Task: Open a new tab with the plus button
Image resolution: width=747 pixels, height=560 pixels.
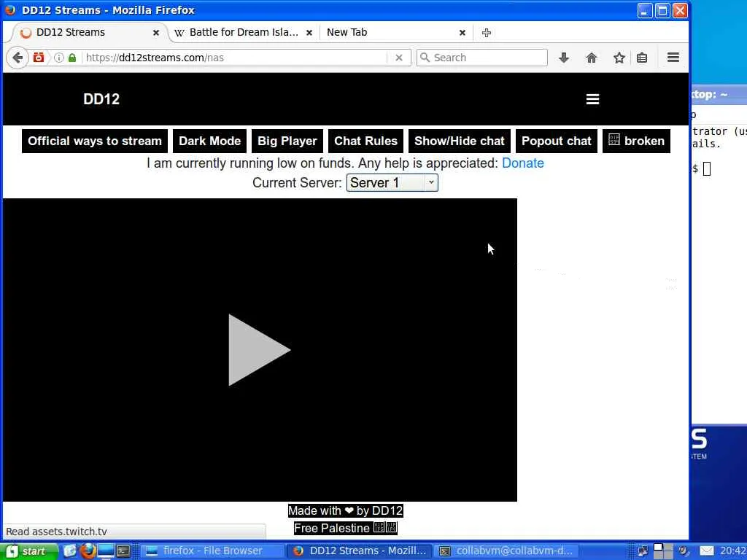Action: pyautogui.click(x=487, y=32)
